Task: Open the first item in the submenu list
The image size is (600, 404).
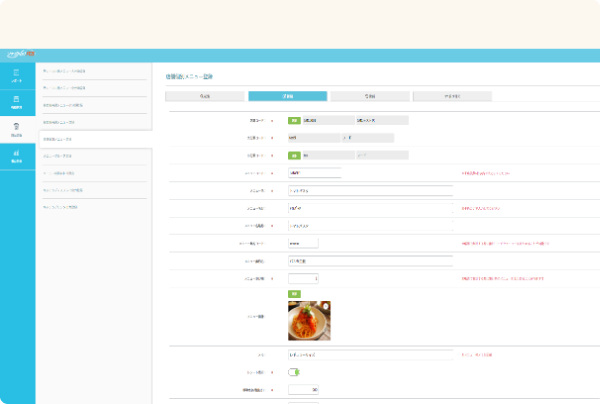Action: [93, 71]
